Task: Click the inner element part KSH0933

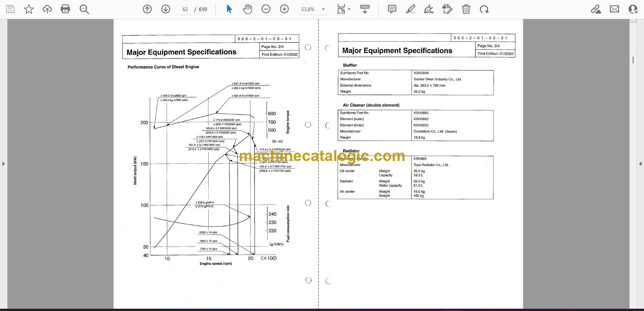Action: pyautogui.click(x=421, y=125)
